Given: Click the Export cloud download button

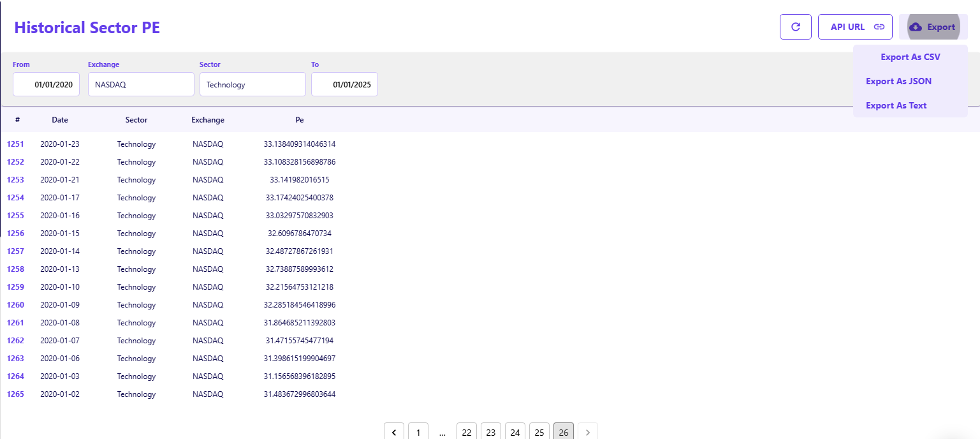Looking at the screenshot, I should 933,27.
